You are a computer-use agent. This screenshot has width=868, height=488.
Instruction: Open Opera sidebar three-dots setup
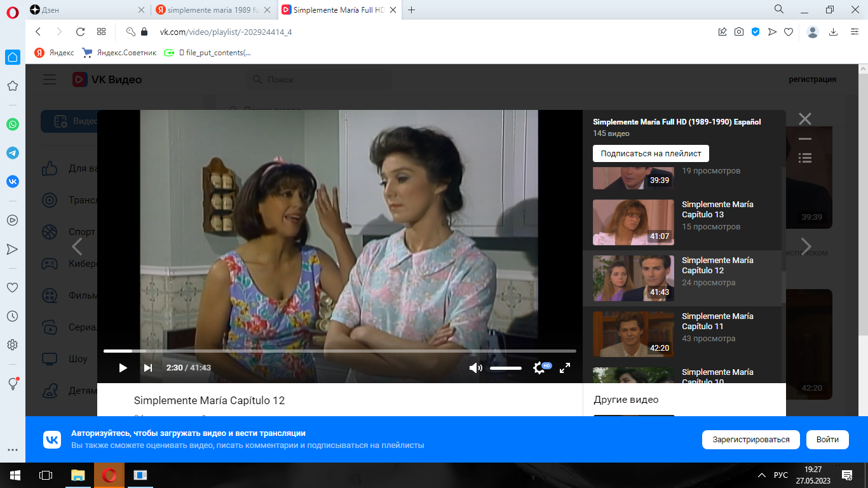click(13, 449)
